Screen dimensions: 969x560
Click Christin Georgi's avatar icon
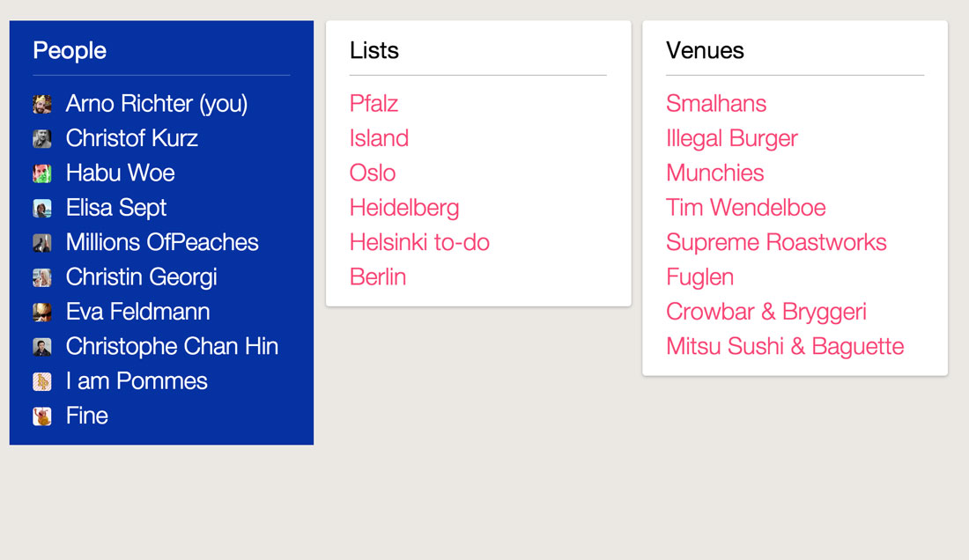42,276
